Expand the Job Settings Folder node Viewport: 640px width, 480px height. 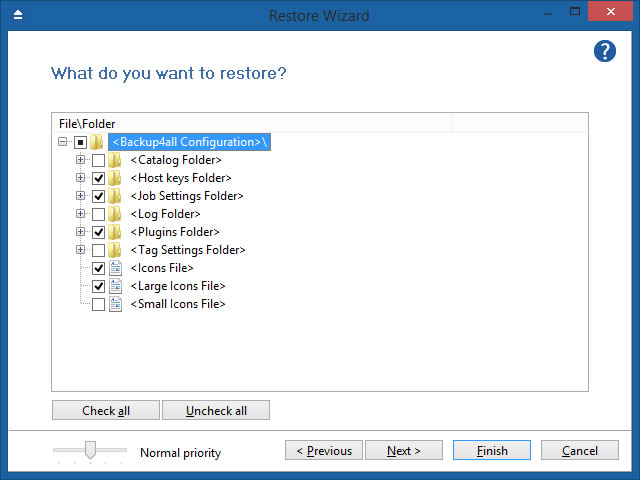pos(80,196)
